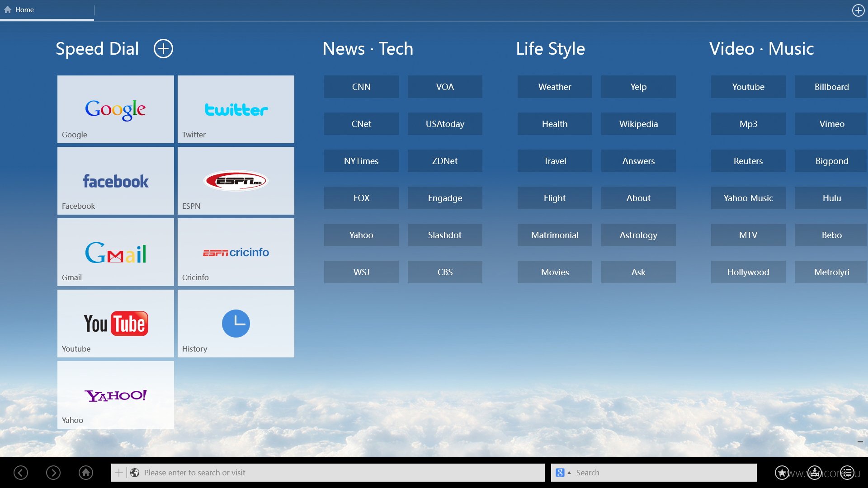Open the Facebook speed dial tile
Image resolution: width=868 pixels, height=488 pixels.
116,181
